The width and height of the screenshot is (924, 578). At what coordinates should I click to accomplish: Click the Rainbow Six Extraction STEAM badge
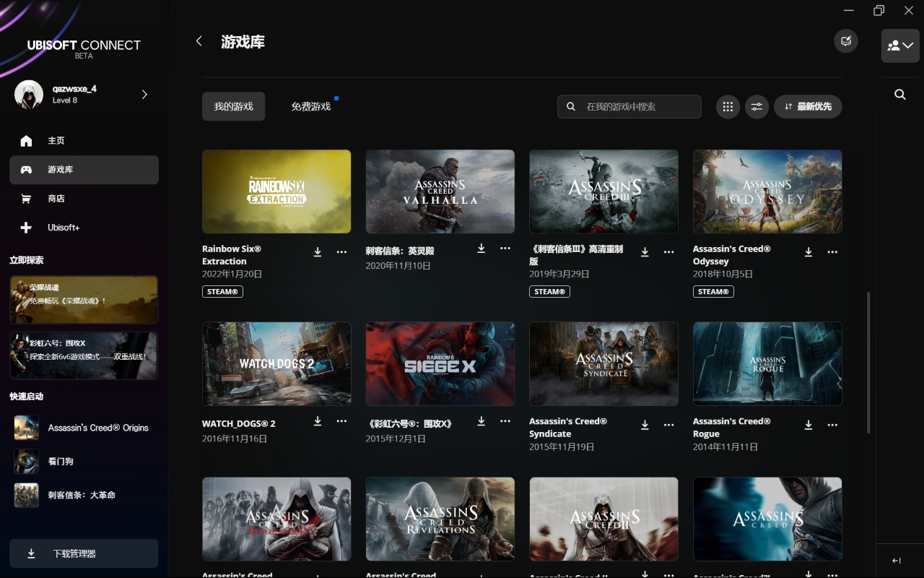coord(222,292)
